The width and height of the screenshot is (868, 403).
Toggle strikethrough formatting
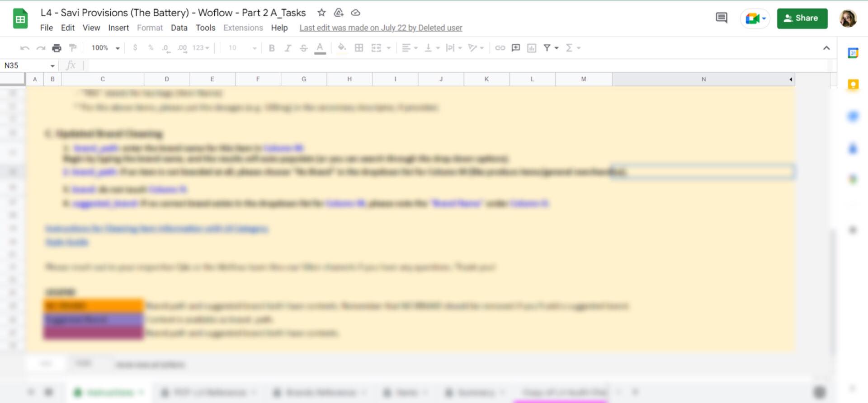(x=304, y=48)
